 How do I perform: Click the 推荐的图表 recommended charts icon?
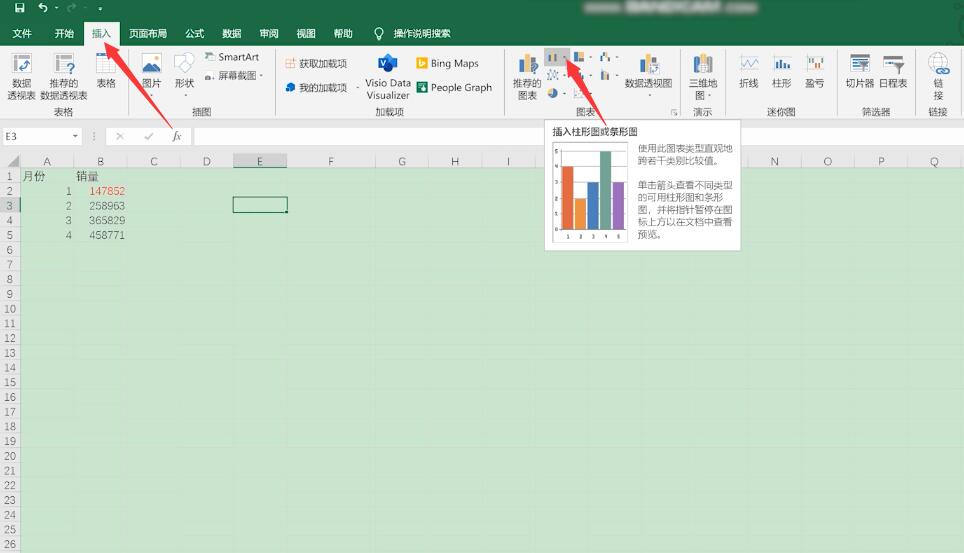(527, 76)
